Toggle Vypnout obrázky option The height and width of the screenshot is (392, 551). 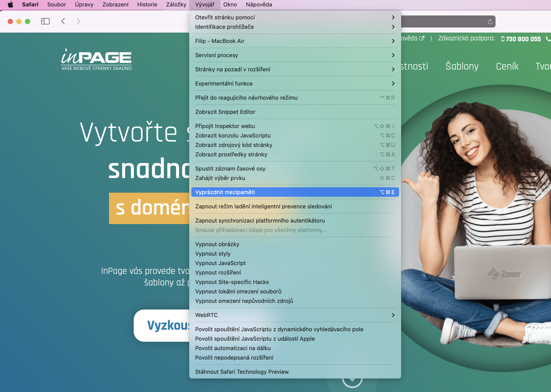(217, 244)
